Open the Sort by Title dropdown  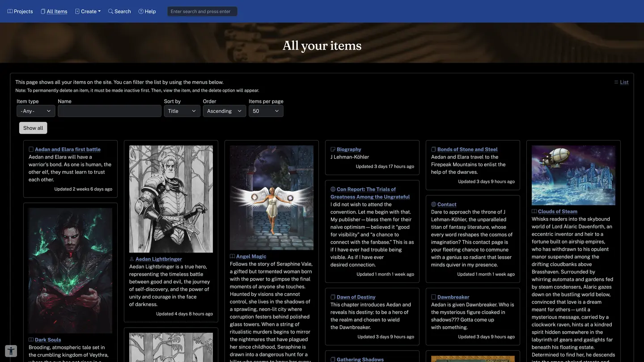[182, 111]
